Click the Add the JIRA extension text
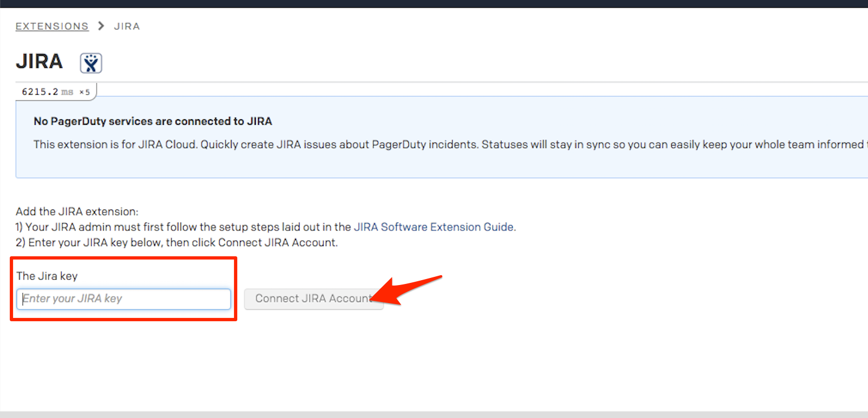 click(x=77, y=212)
